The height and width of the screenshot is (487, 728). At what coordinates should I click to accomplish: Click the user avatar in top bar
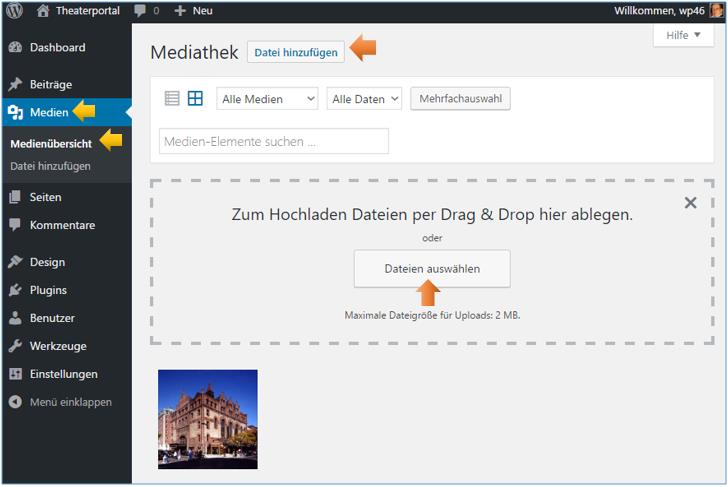point(717,11)
